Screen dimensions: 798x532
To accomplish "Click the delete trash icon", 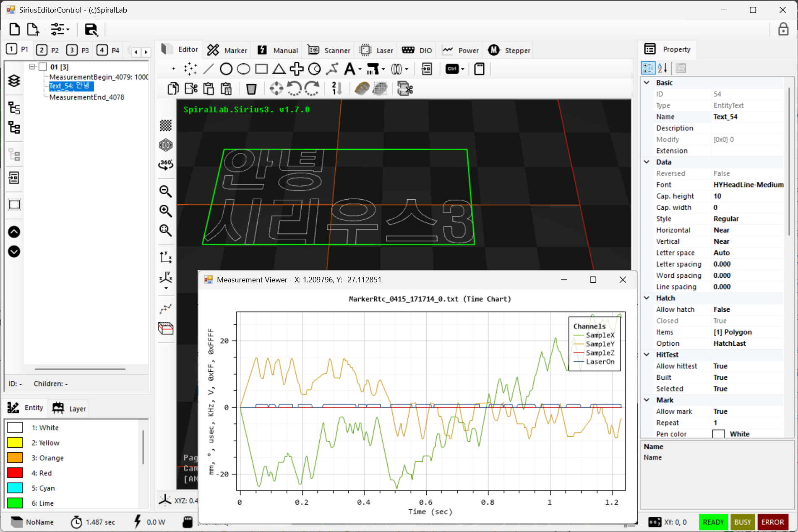I will [x=251, y=89].
